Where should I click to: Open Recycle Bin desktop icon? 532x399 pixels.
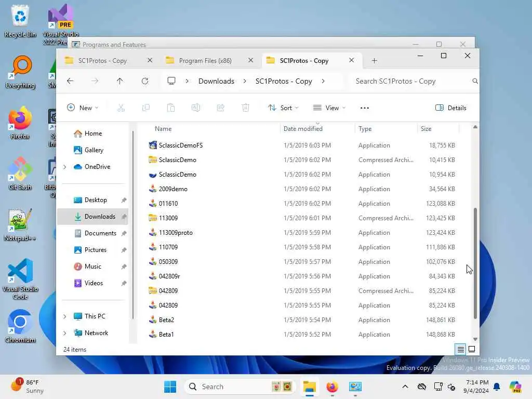[x=20, y=21]
